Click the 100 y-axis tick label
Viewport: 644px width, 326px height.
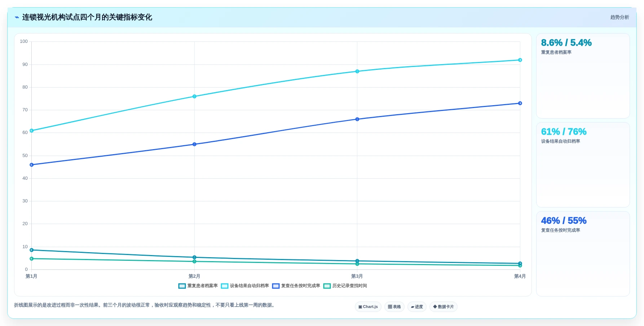24,41
